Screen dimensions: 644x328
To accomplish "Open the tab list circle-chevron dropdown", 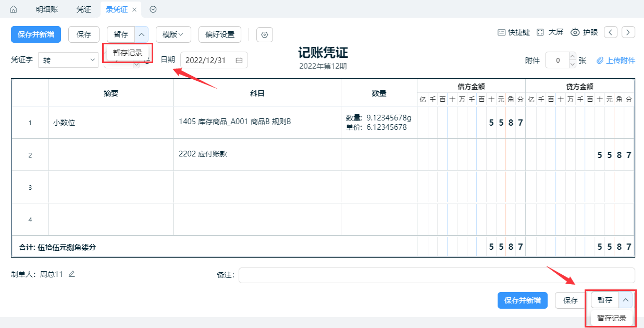I will pos(153,9).
